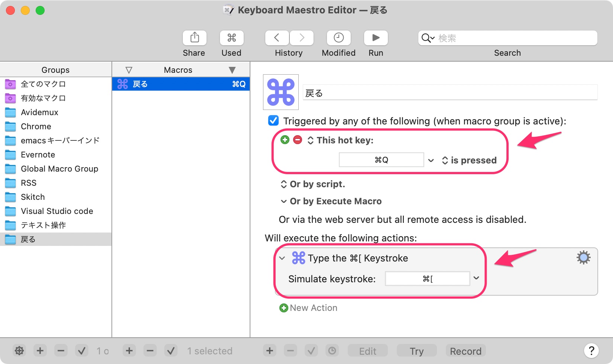Go forward with History right arrow
Screen dimensions: 613x364
click(x=302, y=38)
